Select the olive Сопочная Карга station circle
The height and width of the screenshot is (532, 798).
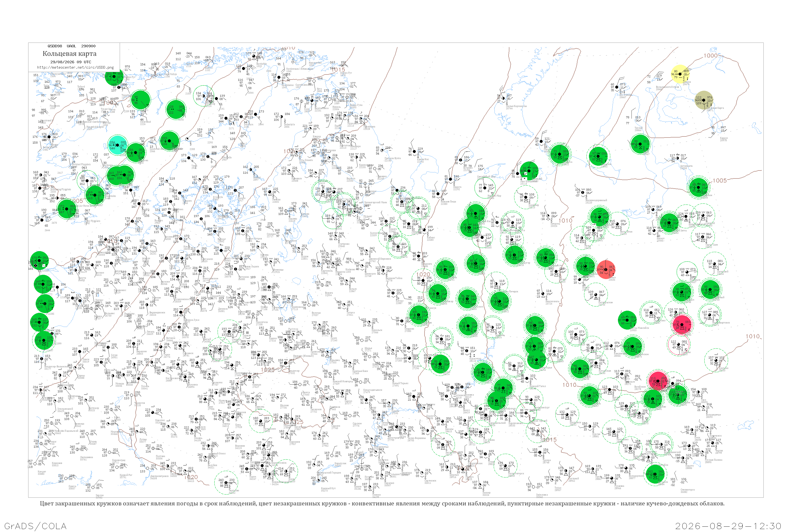click(704, 100)
